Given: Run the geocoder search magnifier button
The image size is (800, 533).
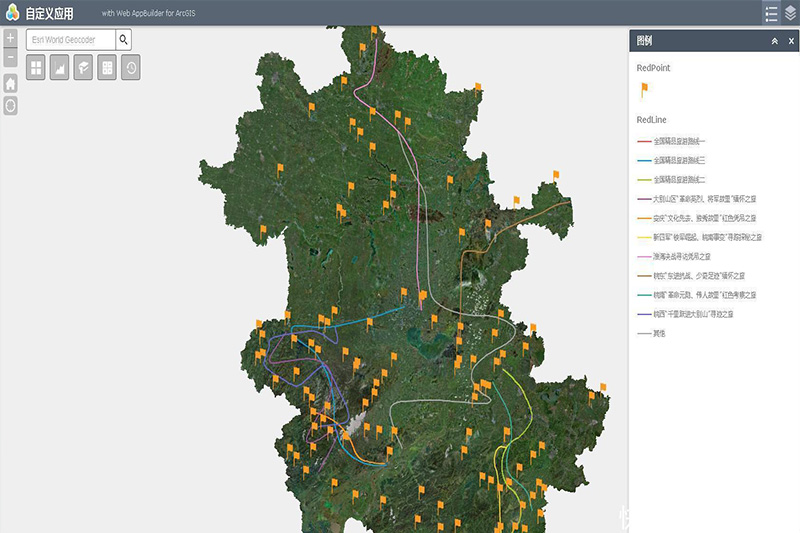Looking at the screenshot, I should (x=124, y=40).
